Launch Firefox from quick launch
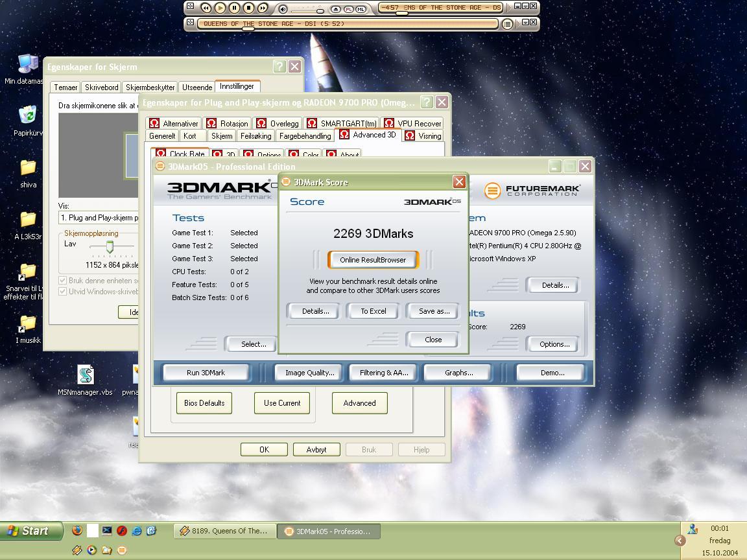The height and width of the screenshot is (560, 747). point(77,530)
